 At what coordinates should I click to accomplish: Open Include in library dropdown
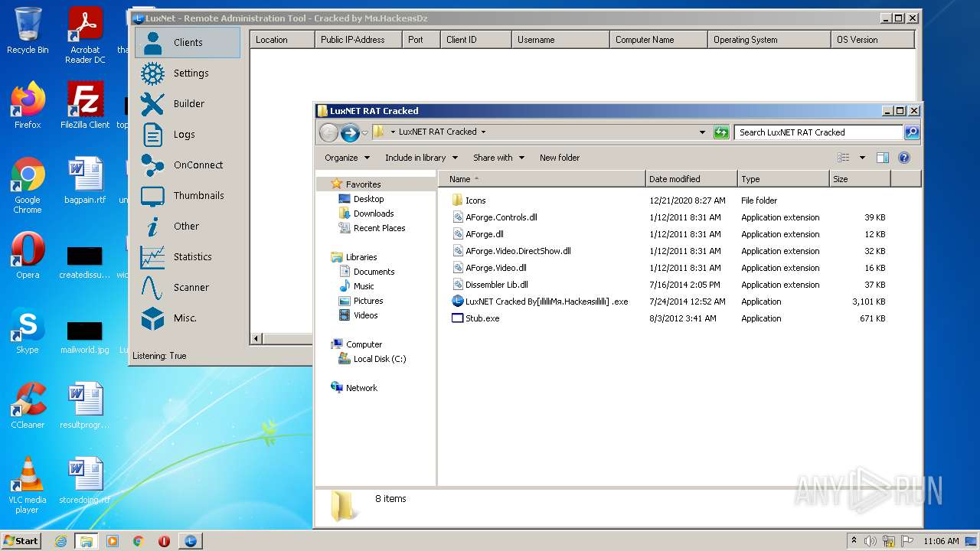421,158
